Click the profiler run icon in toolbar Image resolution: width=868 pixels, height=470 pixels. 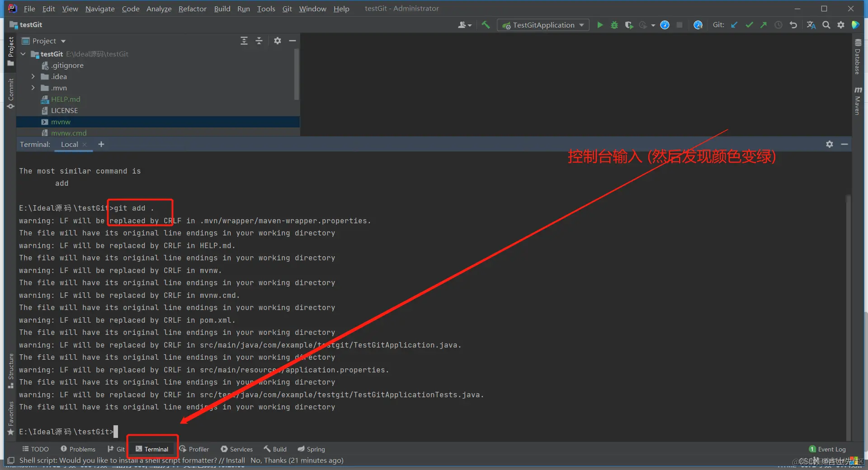pos(643,25)
